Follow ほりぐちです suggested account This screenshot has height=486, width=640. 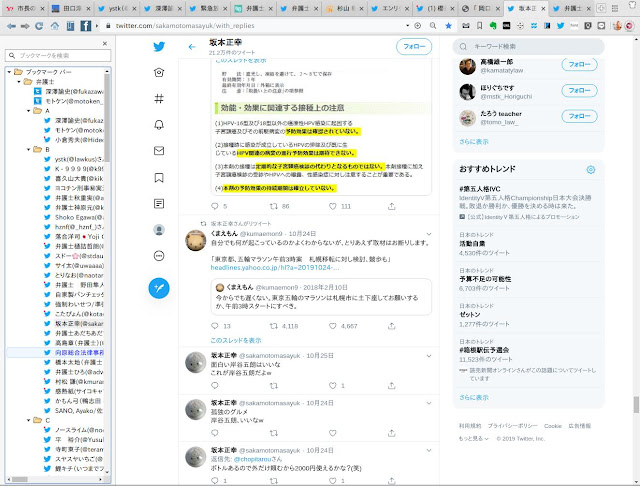point(579,91)
